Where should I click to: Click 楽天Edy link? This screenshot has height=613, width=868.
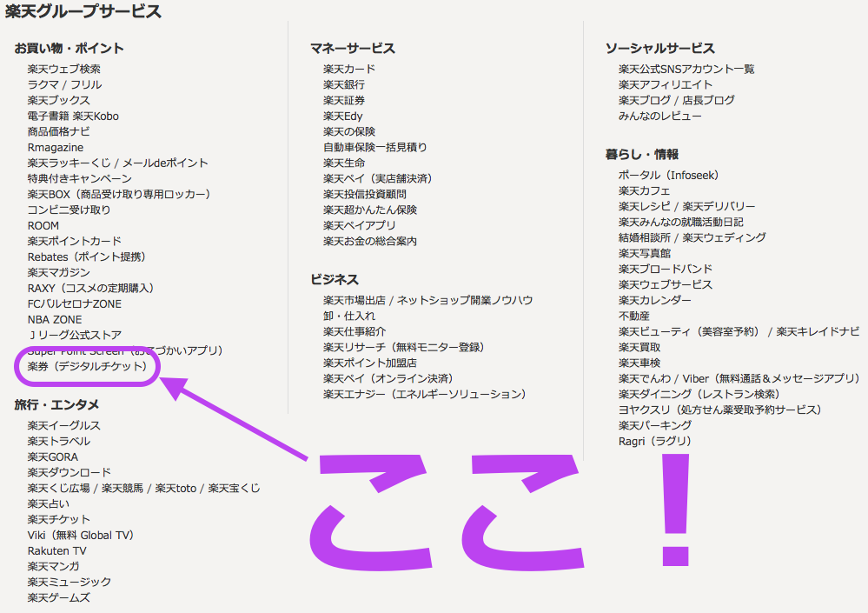click(342, 117)
